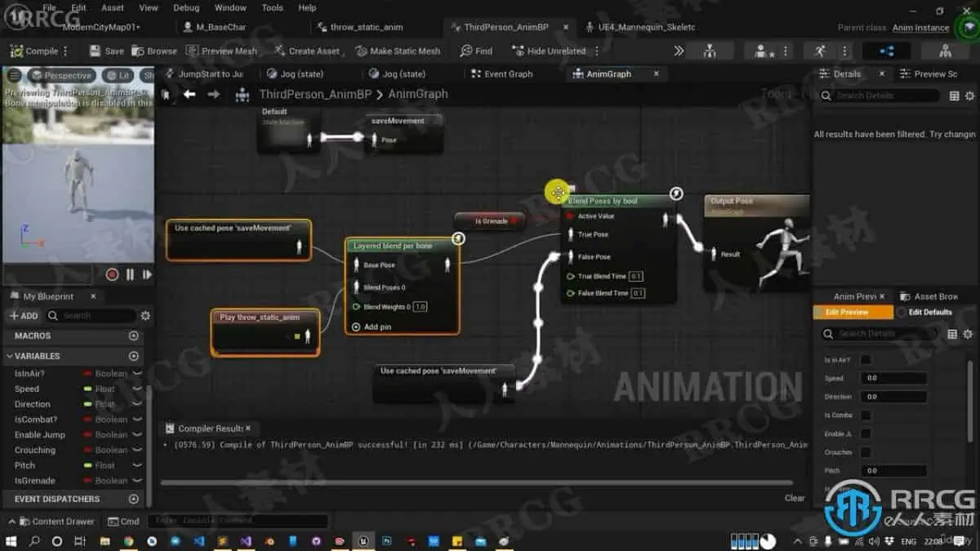The height and width of the screenshot is (551, 980).
Task: Click Make Static Mesh tool
Action: pos(399,51)
